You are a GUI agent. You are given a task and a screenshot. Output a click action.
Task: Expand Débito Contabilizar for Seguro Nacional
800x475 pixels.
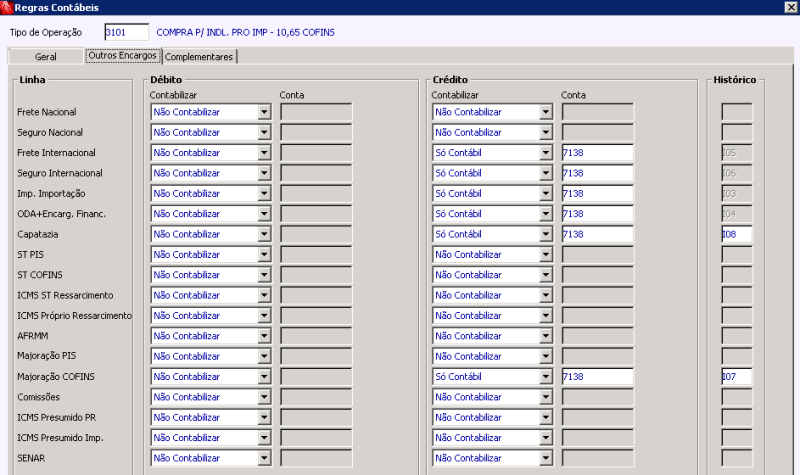[264, 133]
